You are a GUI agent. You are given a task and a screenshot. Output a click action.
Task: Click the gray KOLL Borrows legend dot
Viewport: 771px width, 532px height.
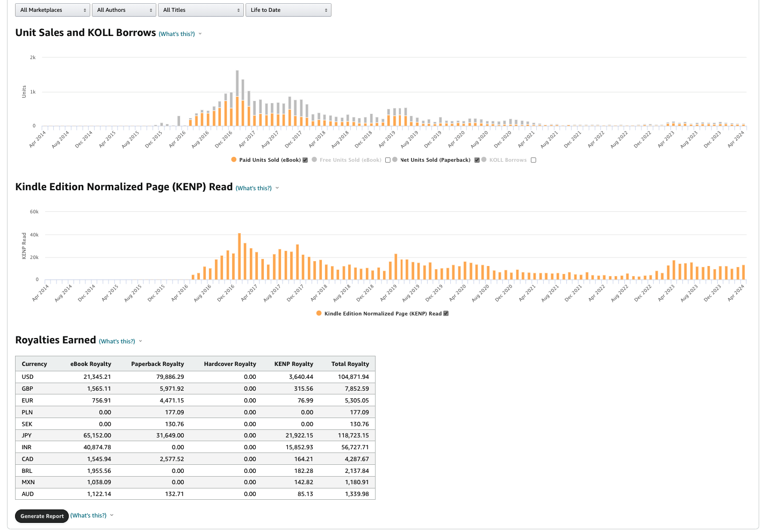484,160
